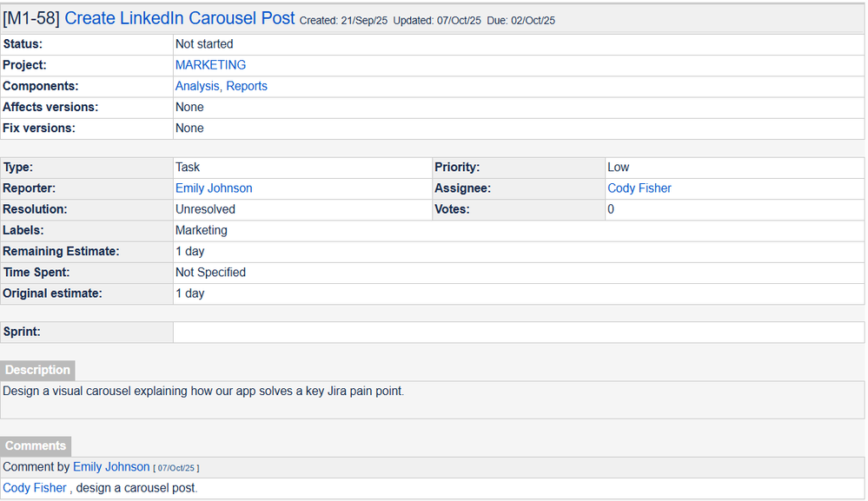Screen dimensions: 868x501
Task: Click the Reports component link
Action: click(x=247, y=86)
